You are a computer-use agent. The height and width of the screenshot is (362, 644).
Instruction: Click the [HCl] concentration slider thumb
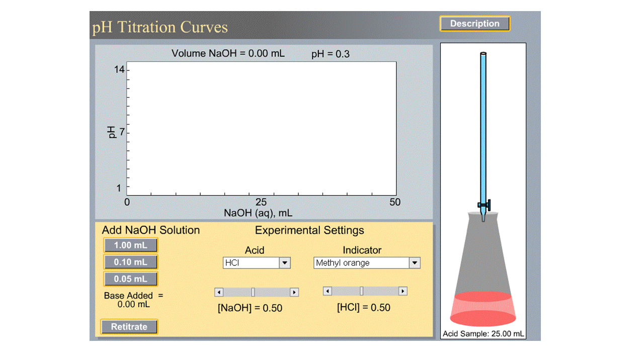pos(361,291)
